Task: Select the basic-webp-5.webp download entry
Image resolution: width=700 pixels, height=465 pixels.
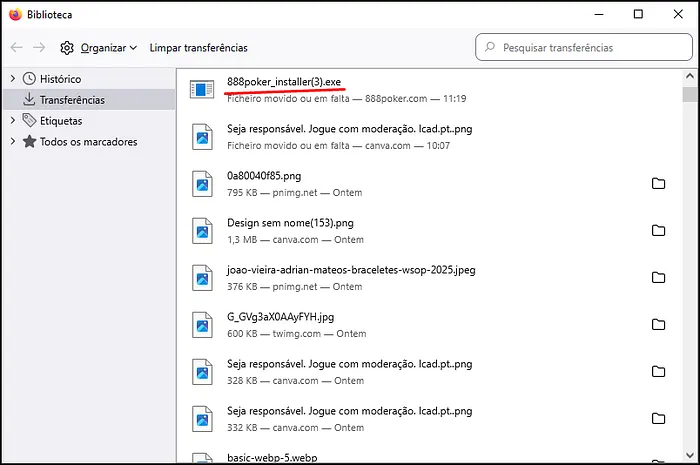Action: [429, 456]
